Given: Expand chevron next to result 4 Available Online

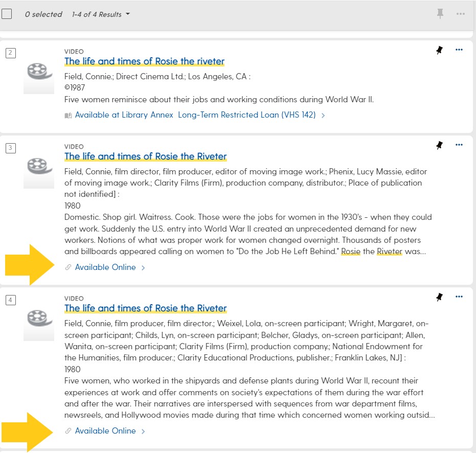Looking at the screenshot, I should tap(143, 432).
